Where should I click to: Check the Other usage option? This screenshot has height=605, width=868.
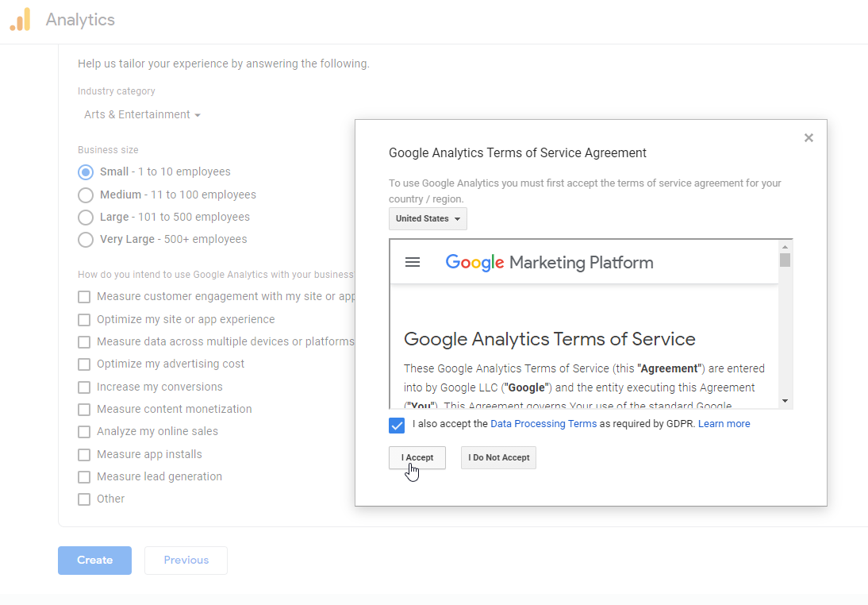pyautogui.click(x=84, y=499)
